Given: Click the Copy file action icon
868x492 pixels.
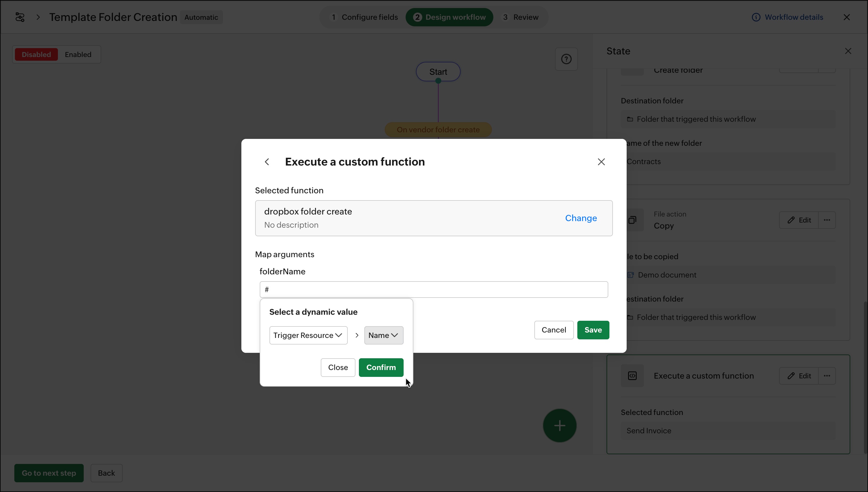Looking at the screenshot, I should point(632,220).
